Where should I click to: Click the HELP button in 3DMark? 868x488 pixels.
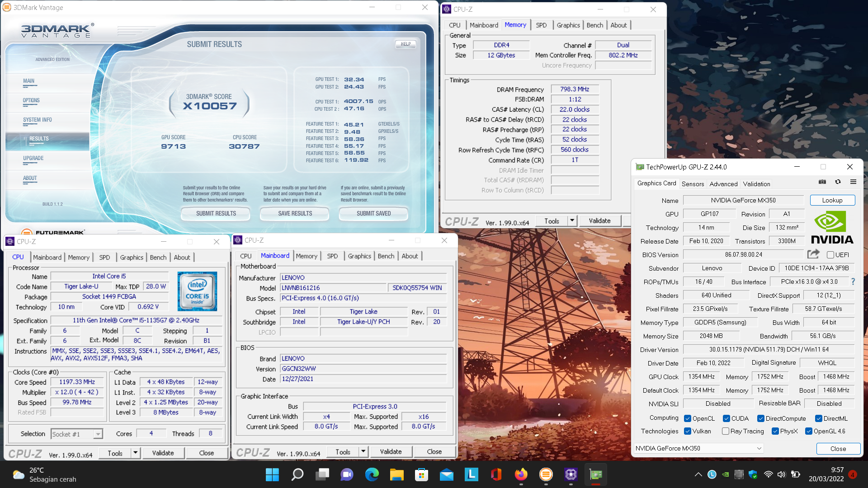406,44
